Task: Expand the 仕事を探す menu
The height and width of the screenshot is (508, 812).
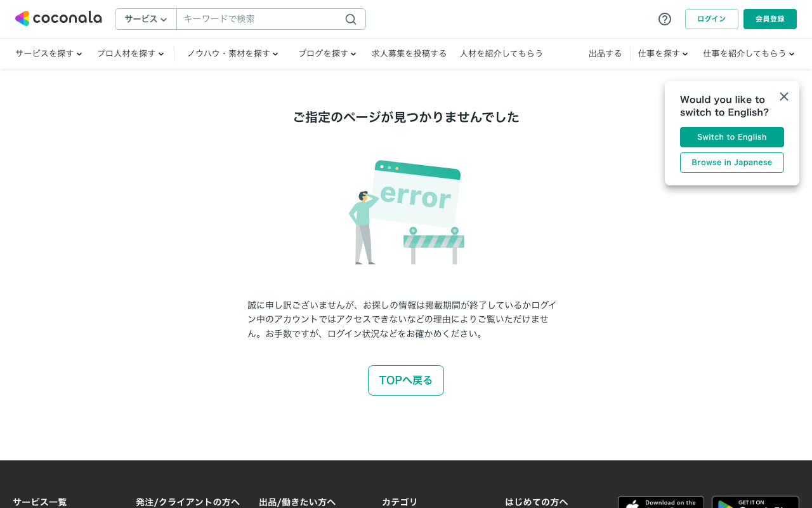Action: [x=663, y=53]
